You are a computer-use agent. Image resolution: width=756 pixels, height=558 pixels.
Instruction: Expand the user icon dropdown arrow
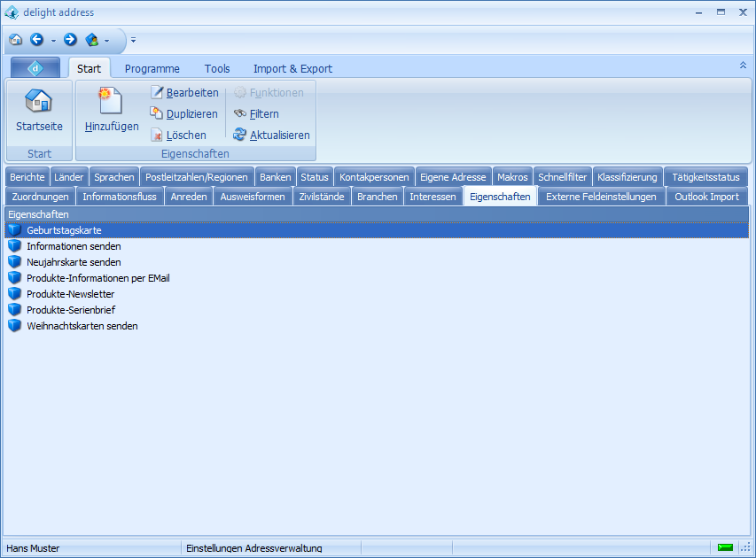point(106,41)
